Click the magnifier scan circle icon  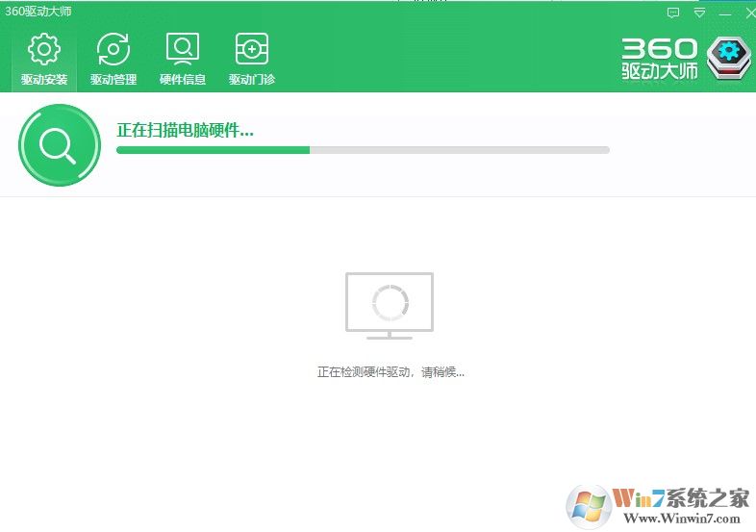click(60, 144)
